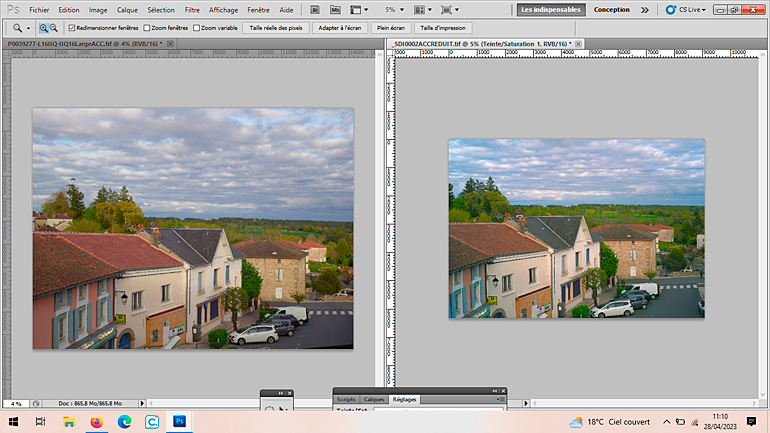Switch to Les indispensables workspace
The height and width of the screenshot is (433, 770).
tap(551, 10)
